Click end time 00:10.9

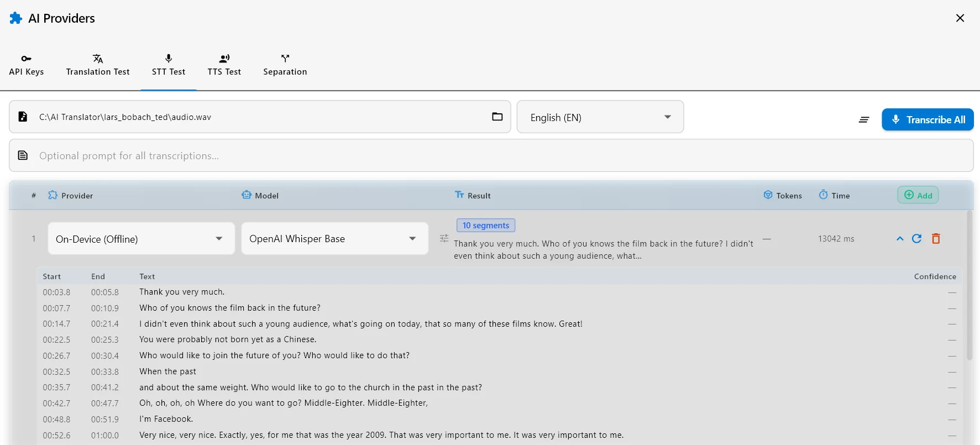(x=105, y=308)
